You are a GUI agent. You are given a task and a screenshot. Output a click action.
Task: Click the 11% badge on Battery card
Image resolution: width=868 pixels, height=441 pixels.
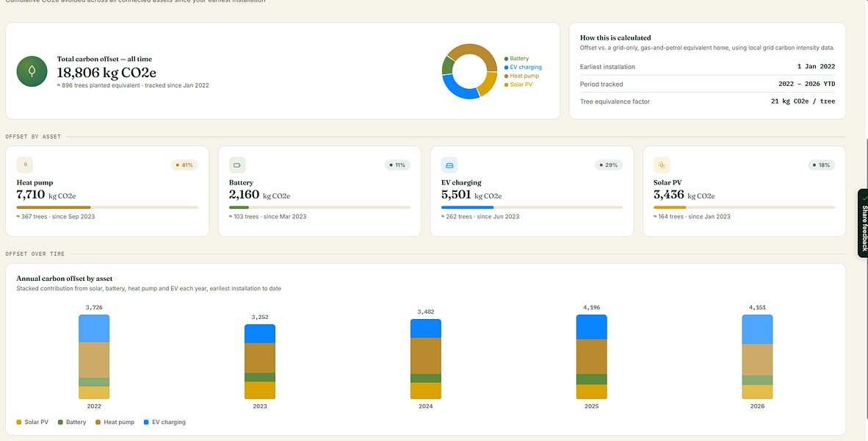click(397, 165)
